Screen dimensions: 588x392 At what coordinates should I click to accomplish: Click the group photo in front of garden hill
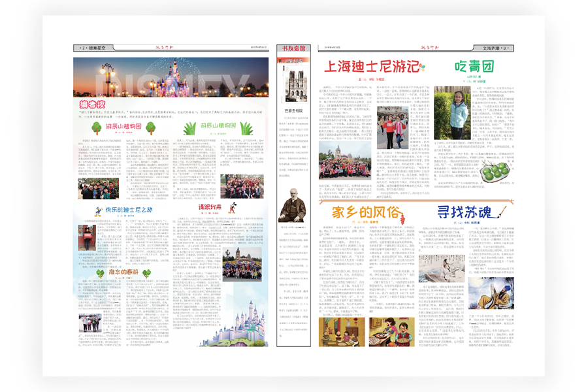click(x=242, y=265)
